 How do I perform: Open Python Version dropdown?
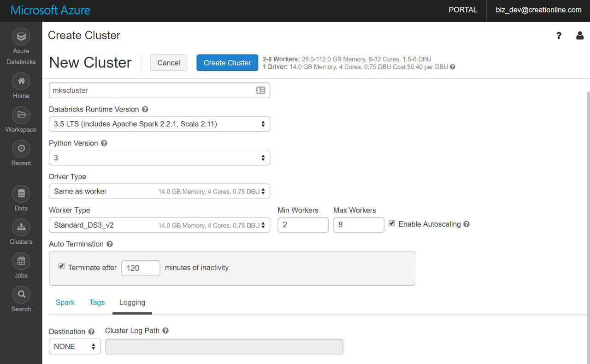(x=159, y=158)
